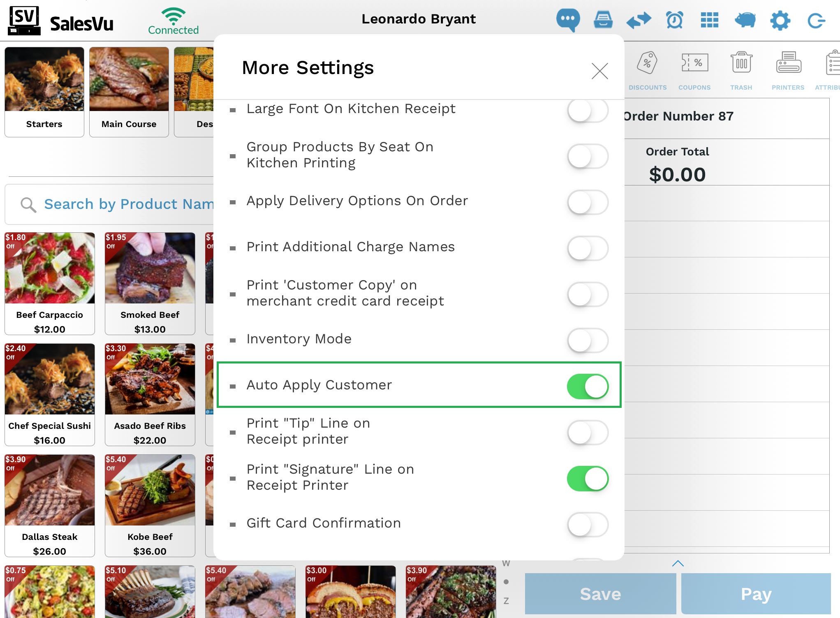
Task: Click the piggy bank icon
Action: pyautogui.click(x=745, y=20)
